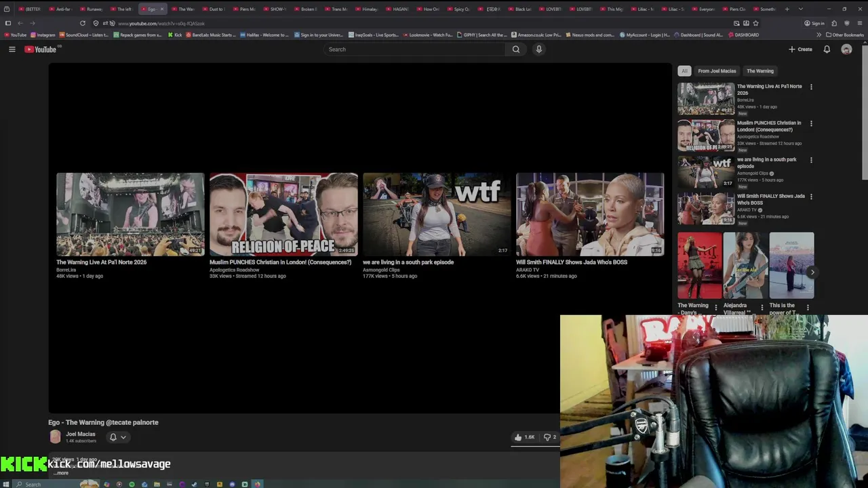Switch to the Everyone browser tab

coord(705,9)
